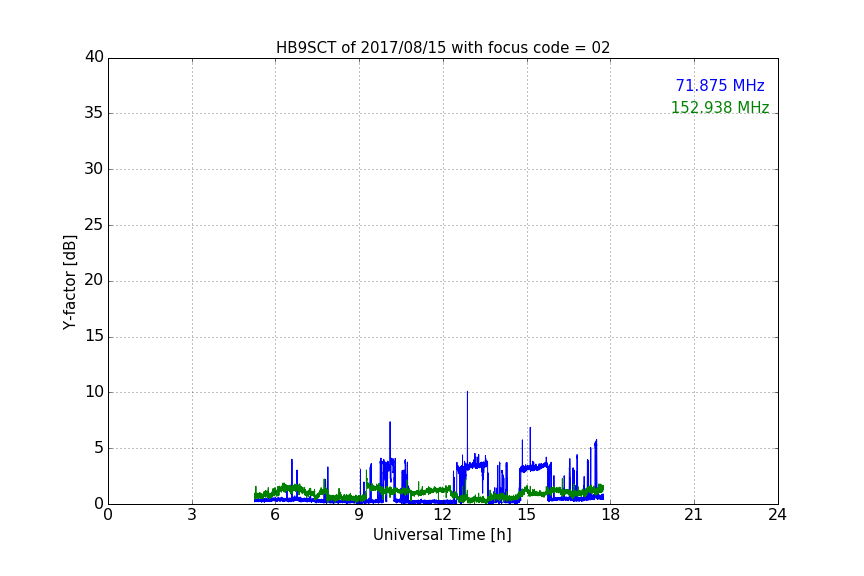Click the x-axis tick label '24'
Image resolution: width=864 pixels, height=576 pixels.
pyautogui.click(x=777, y=515)
